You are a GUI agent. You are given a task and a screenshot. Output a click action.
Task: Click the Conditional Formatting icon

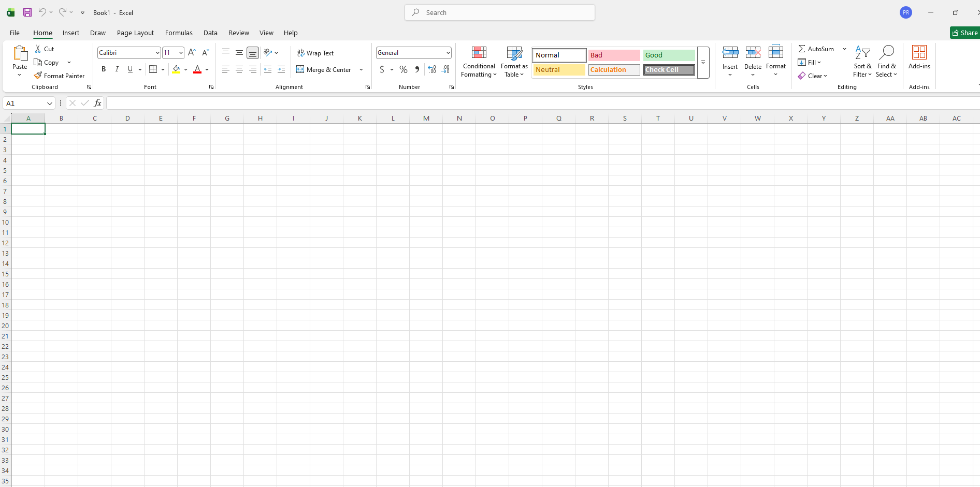coord(479,53)
